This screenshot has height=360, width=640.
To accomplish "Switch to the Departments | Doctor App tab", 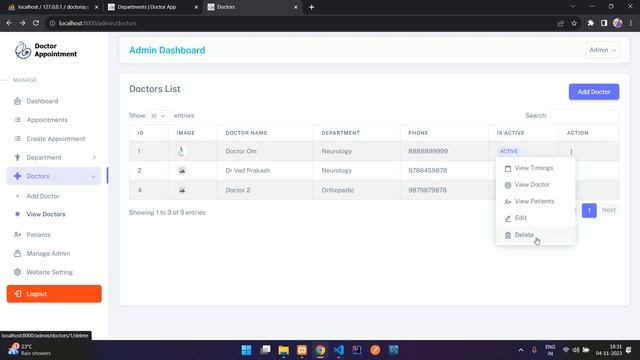I will [x=152, y=7].
